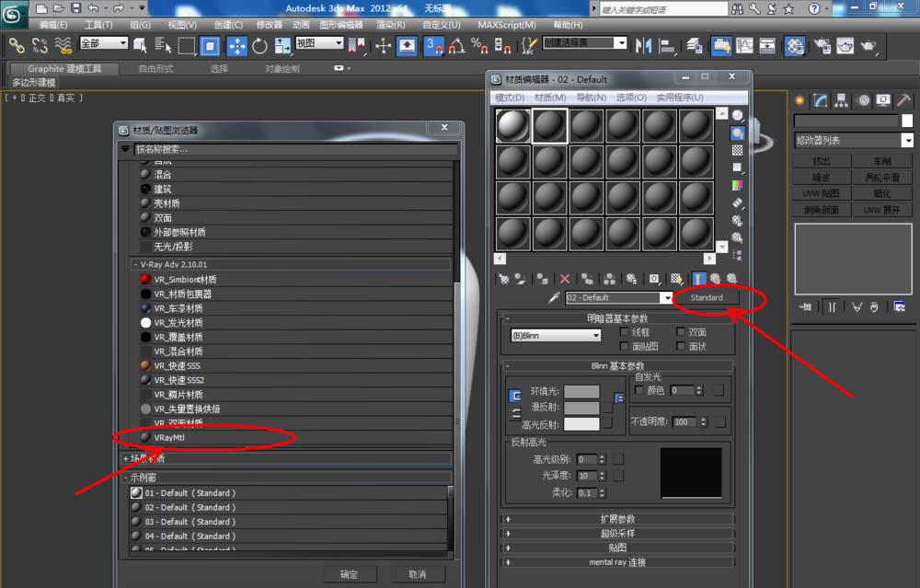The width and height of the screenshot is (920, 588).
Task: Open the 02 - Default material name dropdown
Action: point(666,297)
